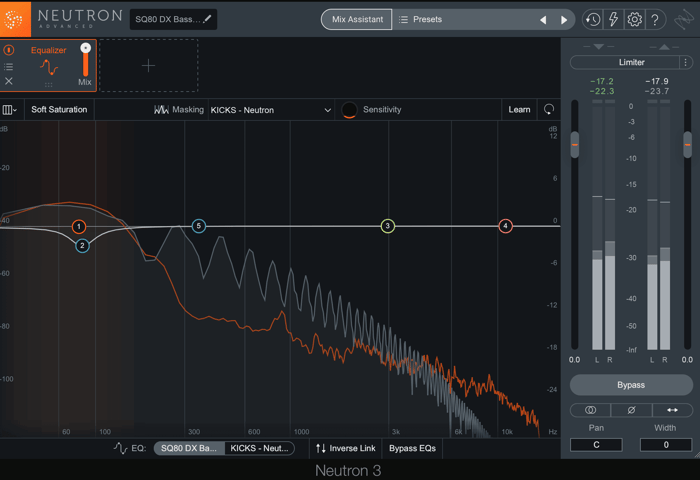The height and width of the screenshot is (480, 700).
Task: Toggle Inverse Link
Action: coord(346,448)
